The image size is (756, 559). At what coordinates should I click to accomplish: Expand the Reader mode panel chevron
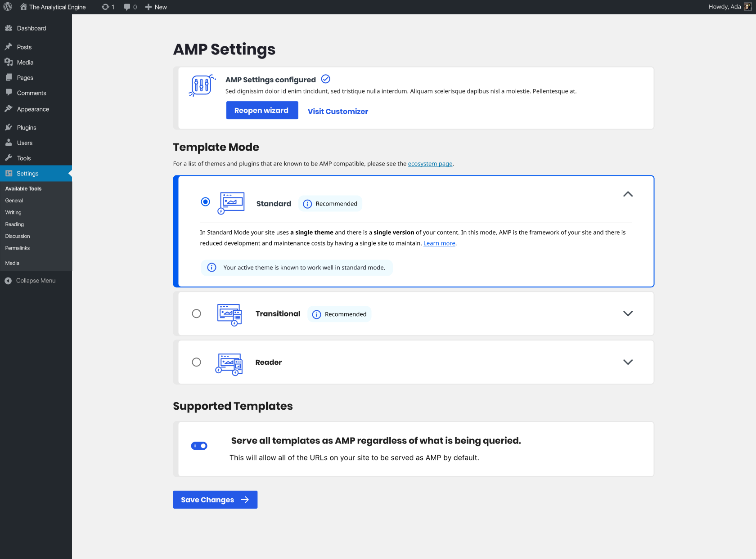click(x=628, y=362)
